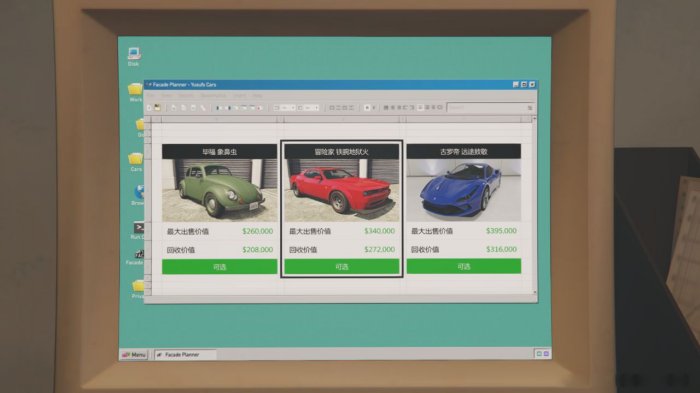Click the window's scroll-down arrow
Image resolution: width=700 pixels, height=393 pixels.
pos(534,293)
